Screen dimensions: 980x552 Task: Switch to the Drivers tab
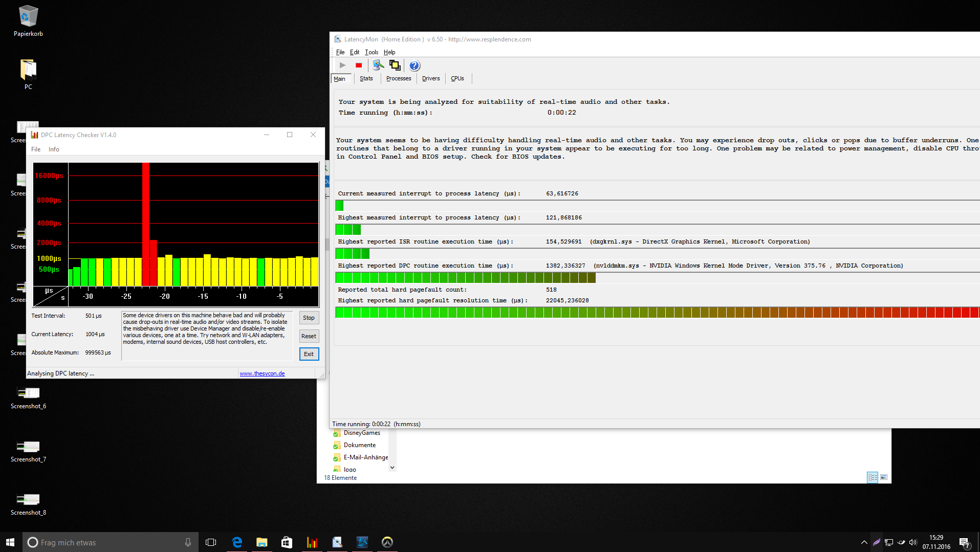pos(431,79)
